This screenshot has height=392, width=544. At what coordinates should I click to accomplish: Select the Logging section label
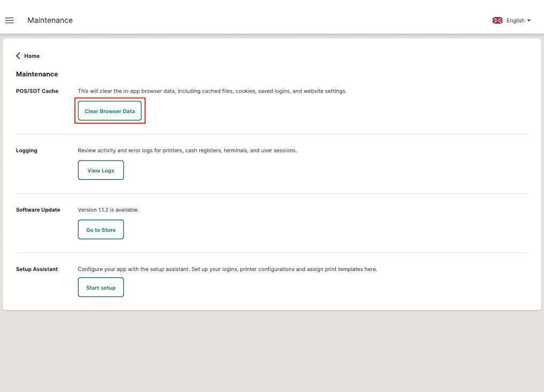click(x=27, y=150)
